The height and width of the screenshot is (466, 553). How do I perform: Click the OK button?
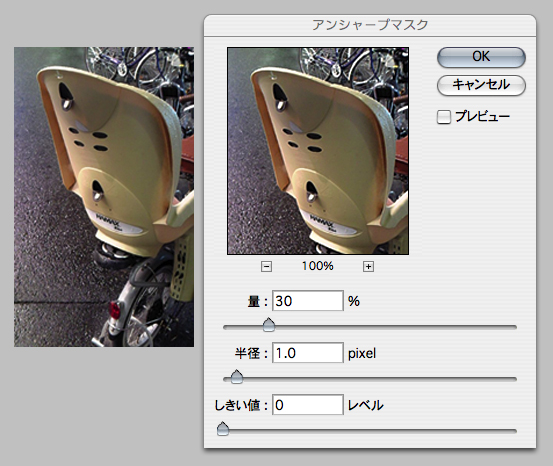click(481, 57)
